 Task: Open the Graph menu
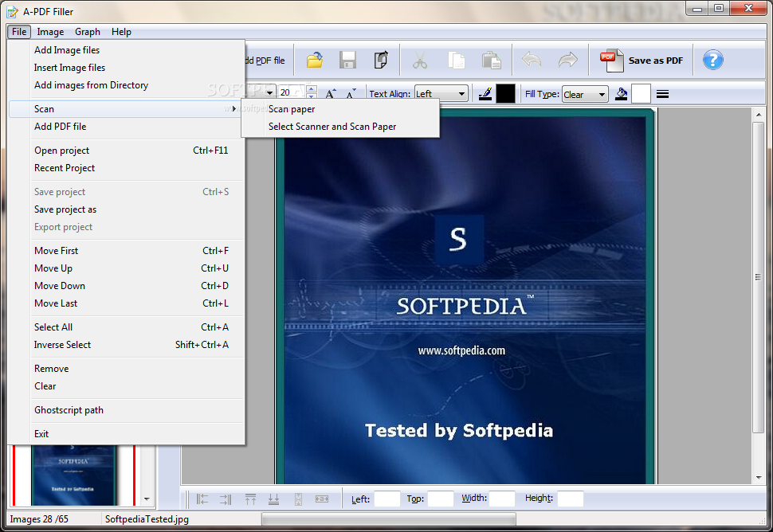coord(87,32)
